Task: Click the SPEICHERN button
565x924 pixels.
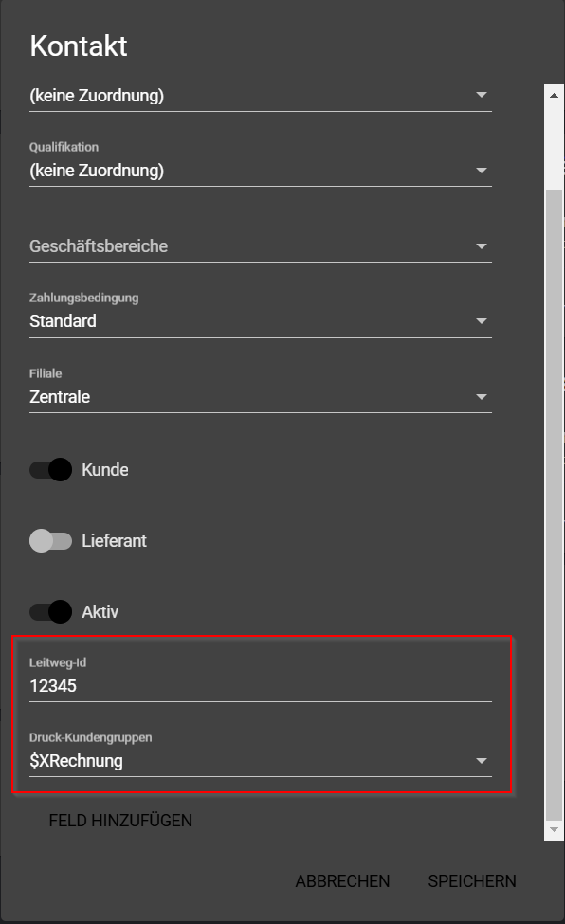Action: (x=472, y=881)
